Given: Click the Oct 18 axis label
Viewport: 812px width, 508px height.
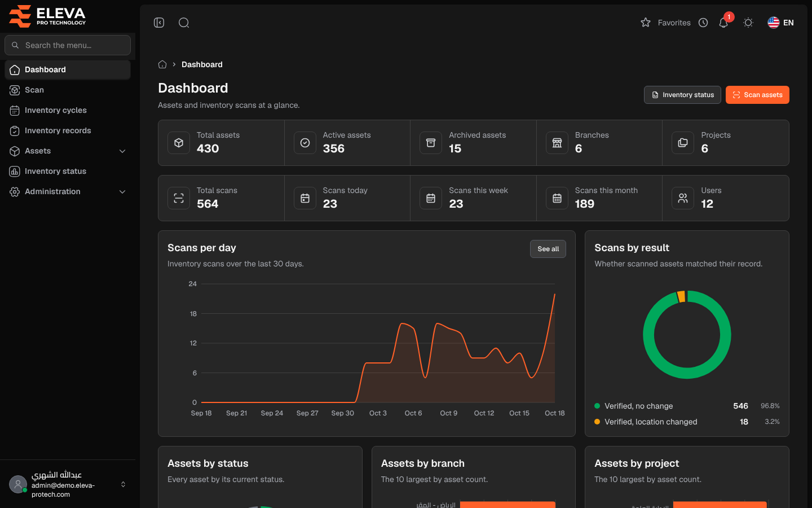Looking at the screenshot, I should click(555, 413).
